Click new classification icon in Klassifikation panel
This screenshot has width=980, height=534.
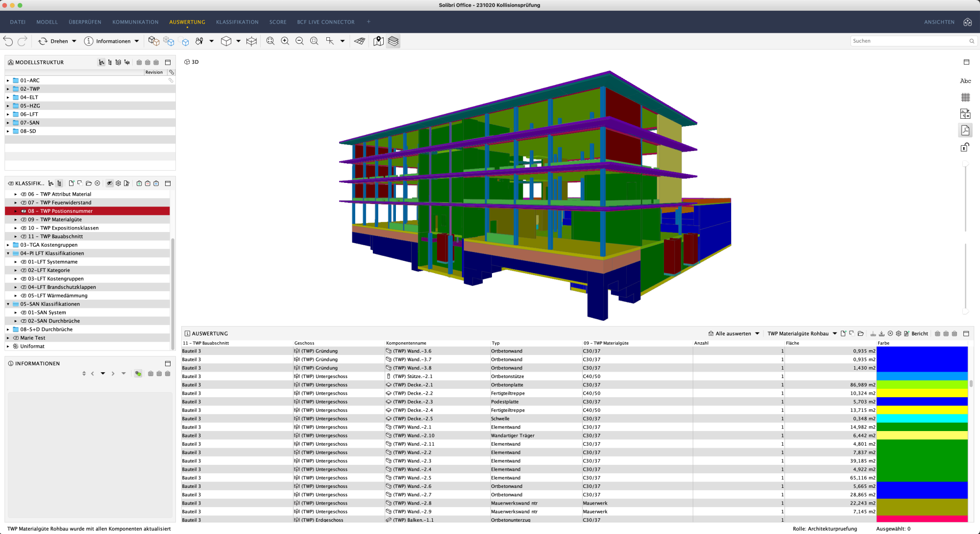(x=71, y=183)
